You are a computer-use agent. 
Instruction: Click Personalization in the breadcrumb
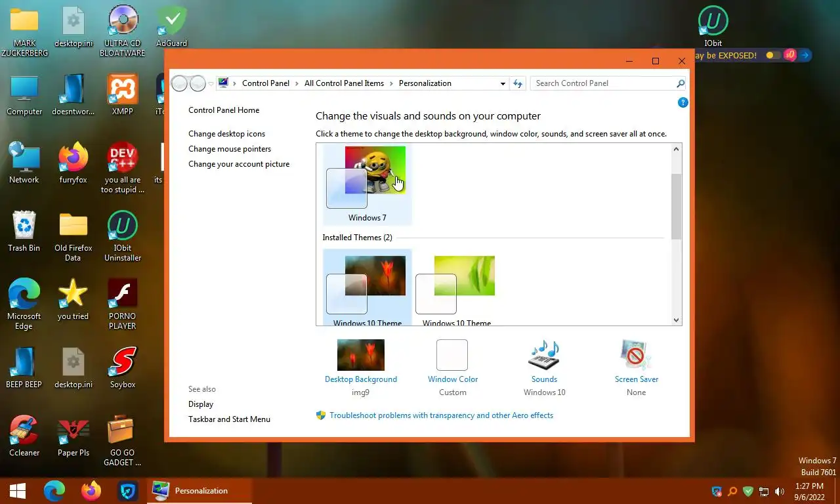[425, 83]
